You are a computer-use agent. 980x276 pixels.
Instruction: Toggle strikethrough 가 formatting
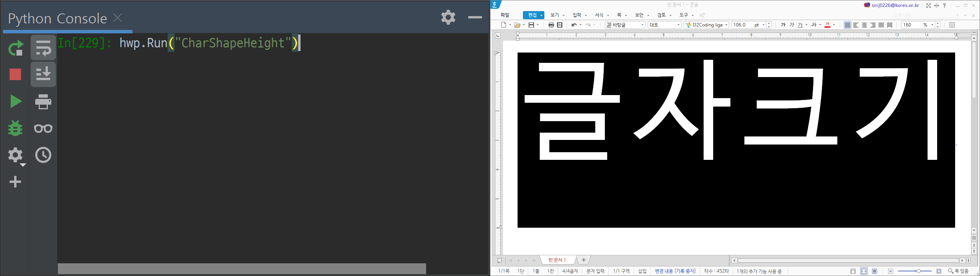tap(814, 25)
